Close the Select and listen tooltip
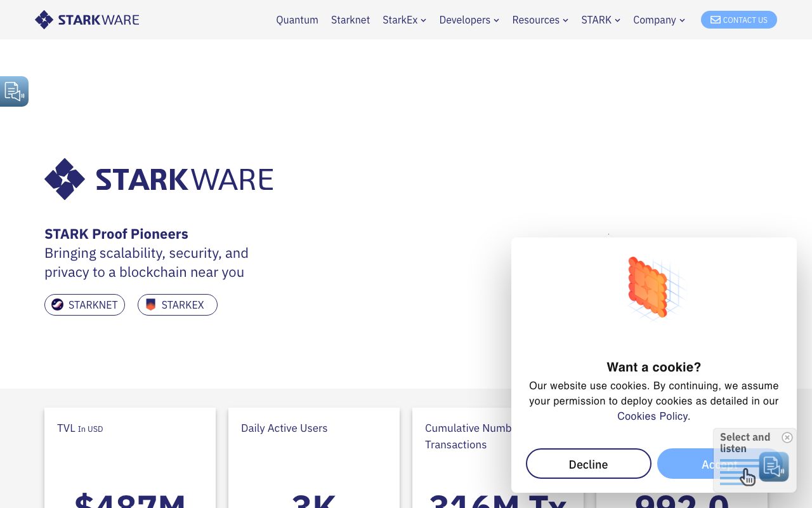The image size is (812, 508). coord(787,438)
